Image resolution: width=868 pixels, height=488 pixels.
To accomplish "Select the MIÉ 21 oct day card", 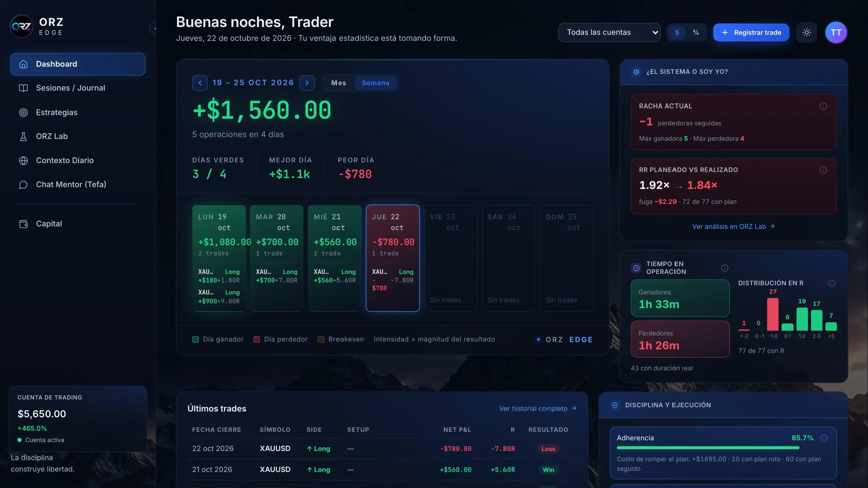I will (x=334, y=258).
